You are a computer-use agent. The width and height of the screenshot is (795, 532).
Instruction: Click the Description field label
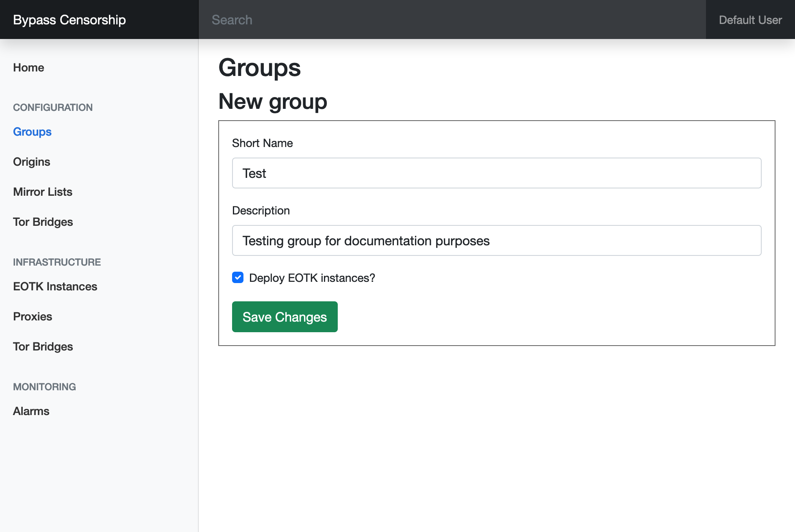click(x=261, y=211)
